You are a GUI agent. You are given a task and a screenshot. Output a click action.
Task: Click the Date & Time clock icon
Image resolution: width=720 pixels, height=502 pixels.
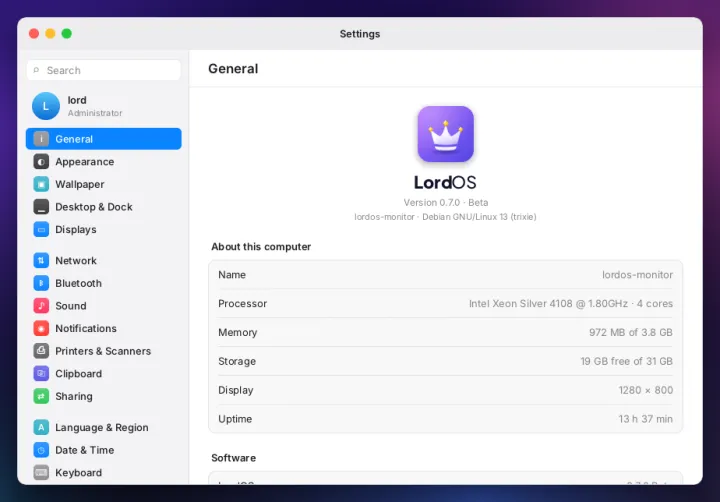(41, 450)
